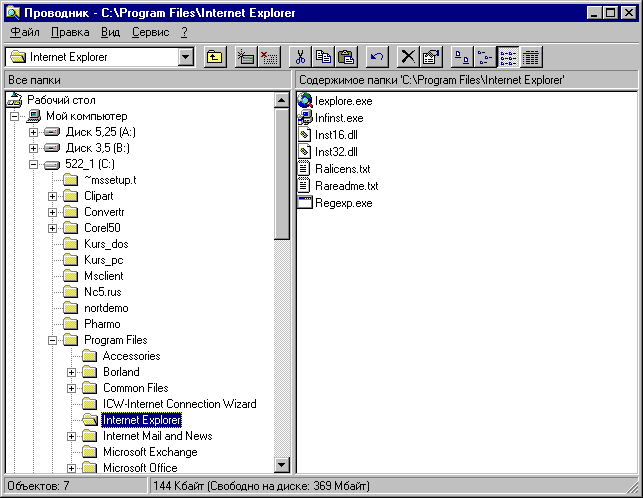The image size is (643, 498).
Task: Open Properties via the toolbar icon
Action: pos(431,57)
